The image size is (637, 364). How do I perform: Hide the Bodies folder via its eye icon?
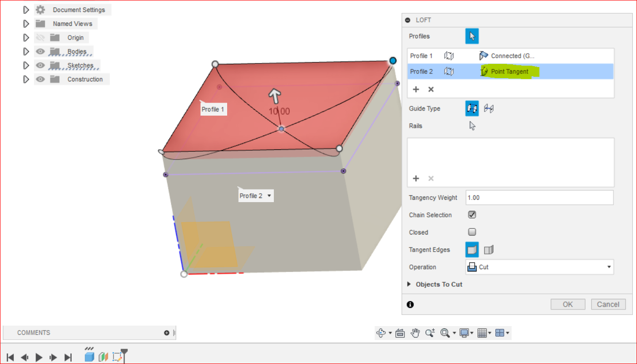coord(40,51)
